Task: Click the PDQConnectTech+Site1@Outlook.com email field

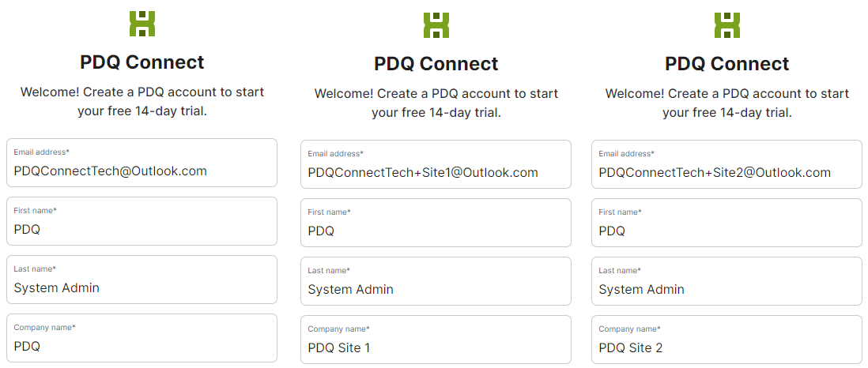Action: [x=436, y=164]
